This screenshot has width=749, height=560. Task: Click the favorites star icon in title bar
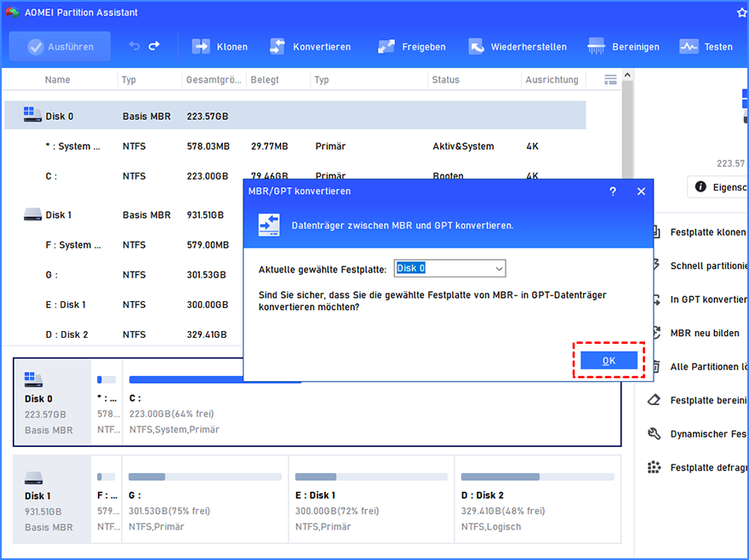click(x=742, y=13)
